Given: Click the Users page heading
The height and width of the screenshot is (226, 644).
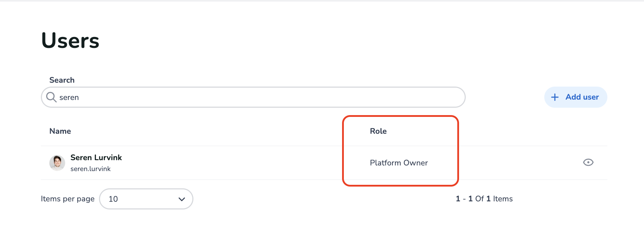Looking at the screenshot, I should point(70,40).
